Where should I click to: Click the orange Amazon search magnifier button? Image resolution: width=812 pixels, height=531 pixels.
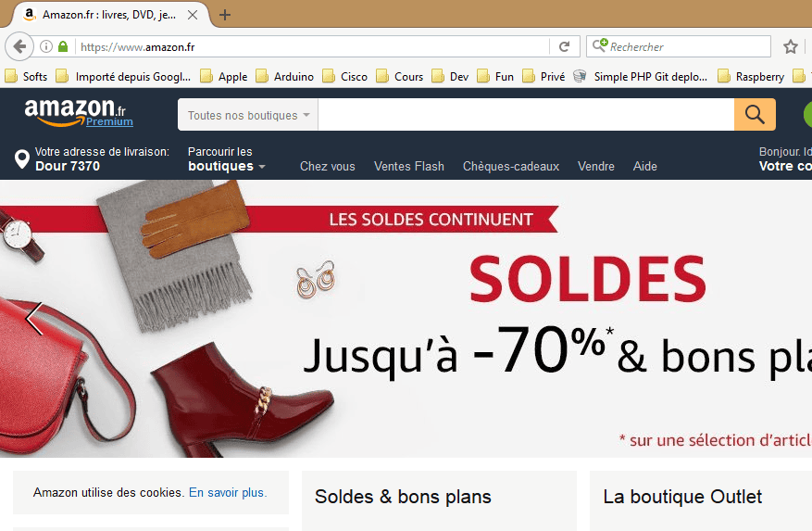(x=755, y=115)
